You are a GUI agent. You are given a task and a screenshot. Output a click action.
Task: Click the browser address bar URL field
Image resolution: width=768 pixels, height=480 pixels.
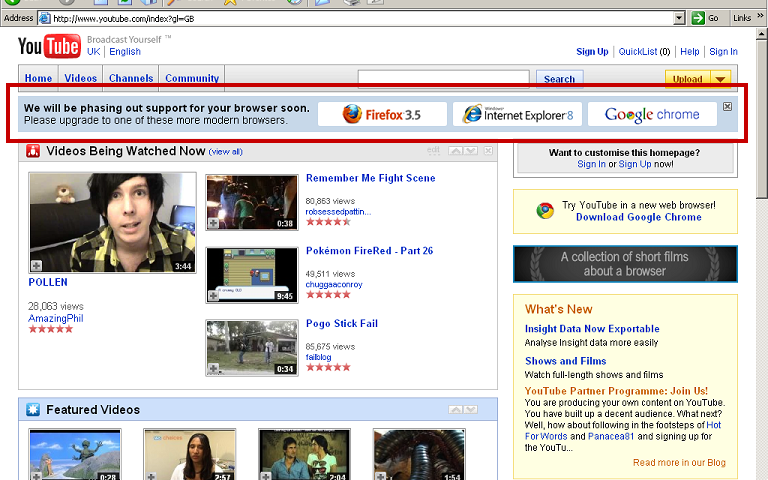362,19
